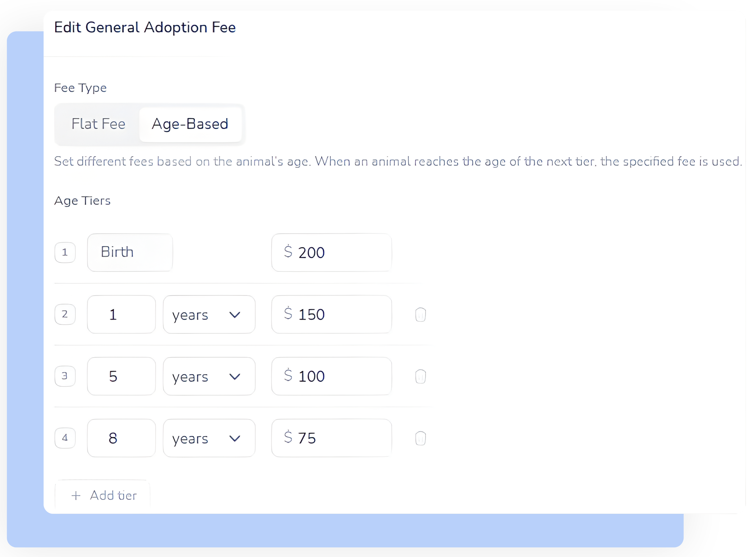Select the Age-Based fee type
756x557 pixels.
click(190, 124)
